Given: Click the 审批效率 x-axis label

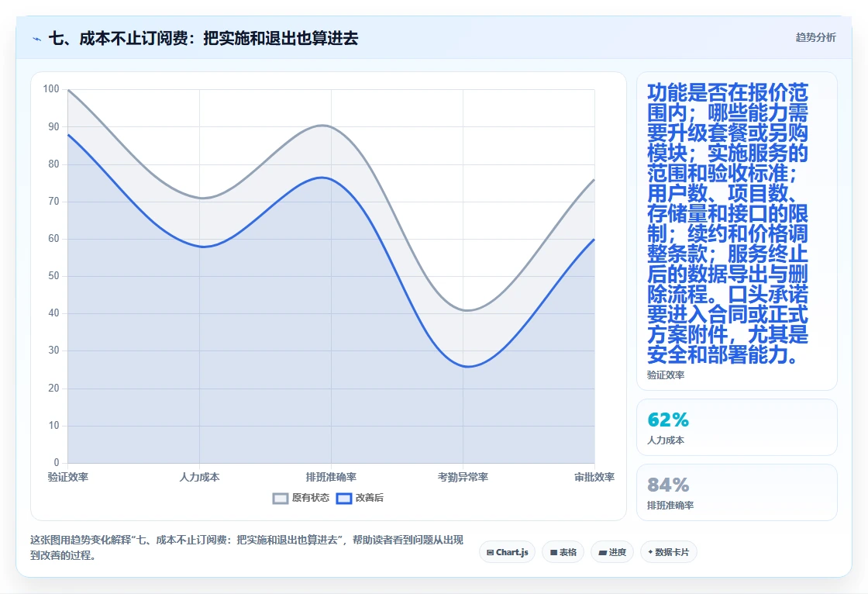Looking at the screenshot, I should 594,477.
